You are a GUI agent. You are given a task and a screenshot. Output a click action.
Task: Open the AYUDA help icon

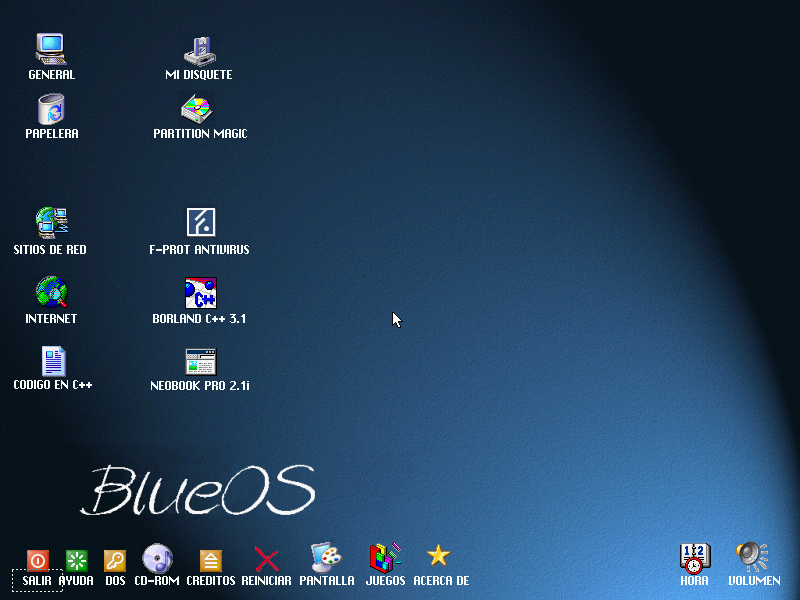pyautogui.click(x=77, y=561)
